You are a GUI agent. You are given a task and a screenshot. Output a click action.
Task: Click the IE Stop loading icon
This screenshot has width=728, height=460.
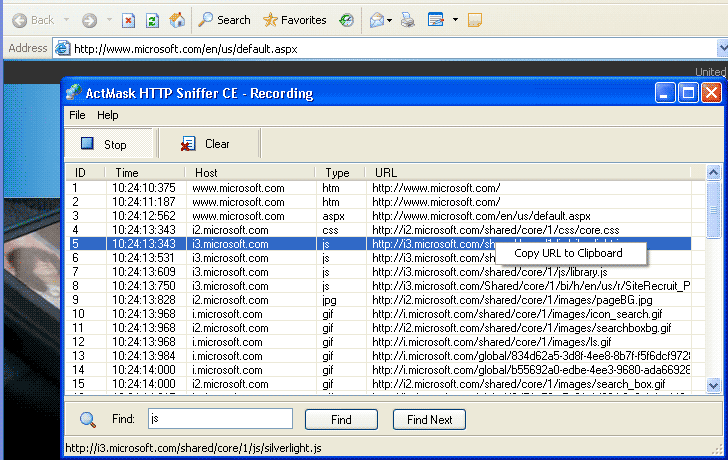tap(128, 20)
